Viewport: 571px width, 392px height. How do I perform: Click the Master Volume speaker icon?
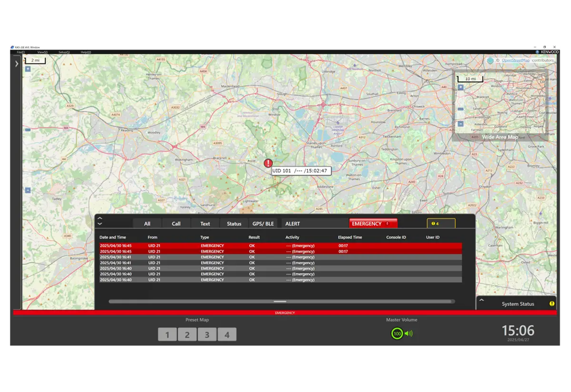pyautogui.click(x=408, y=334)
